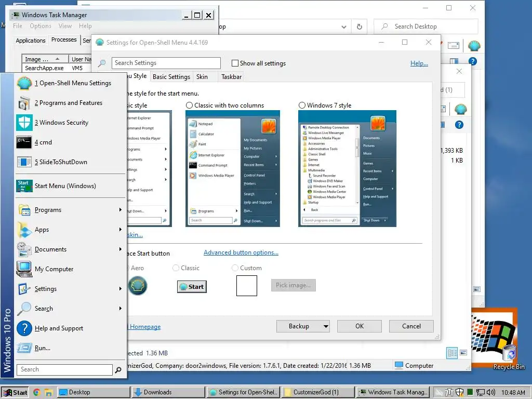Click OK in Open-Shell settings
The height and width of the screenshot is (399, 532).
360,326
